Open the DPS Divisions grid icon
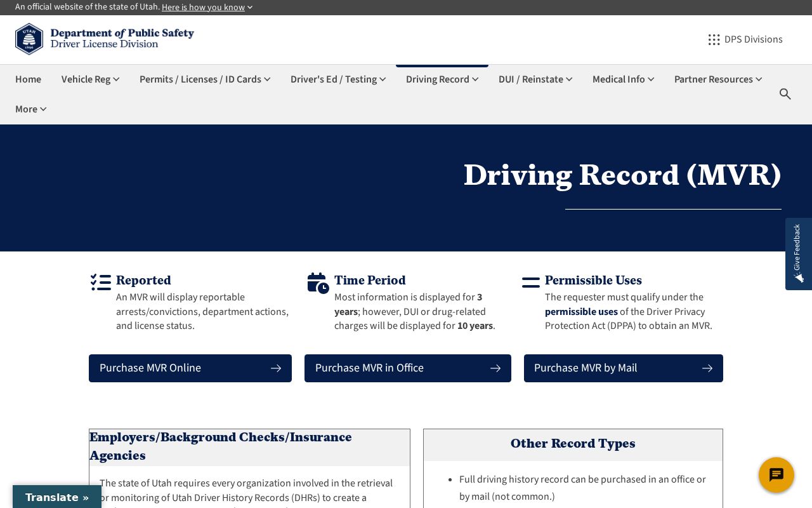 [714, 39]
